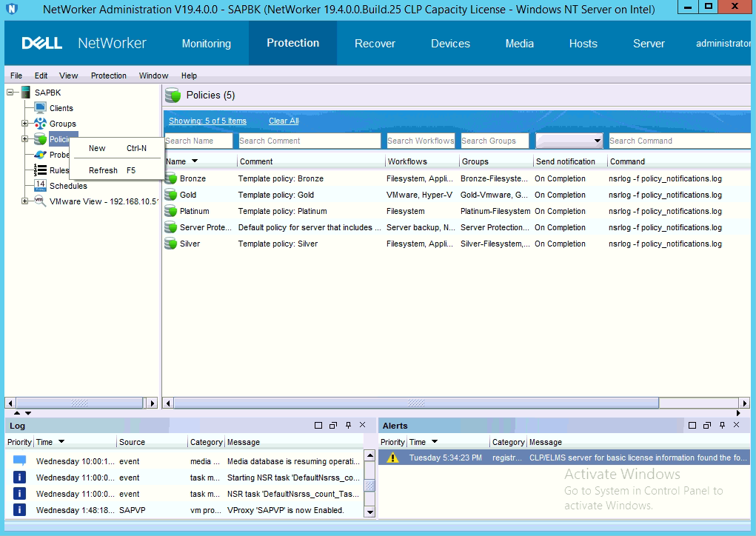This screenshot has height=536, width=756.
Task: Open the Send notification filter dropdown
Action: [598, 141]
